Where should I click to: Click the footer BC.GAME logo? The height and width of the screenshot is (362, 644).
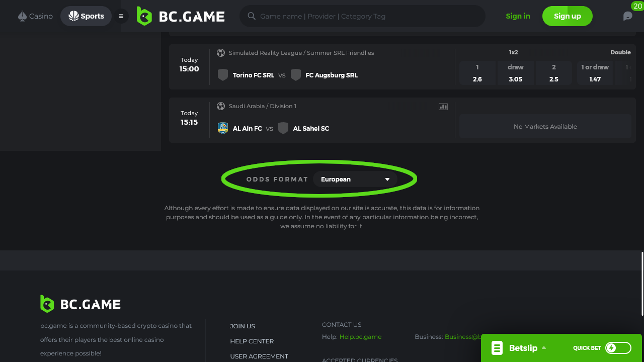[x=80, y=304]
